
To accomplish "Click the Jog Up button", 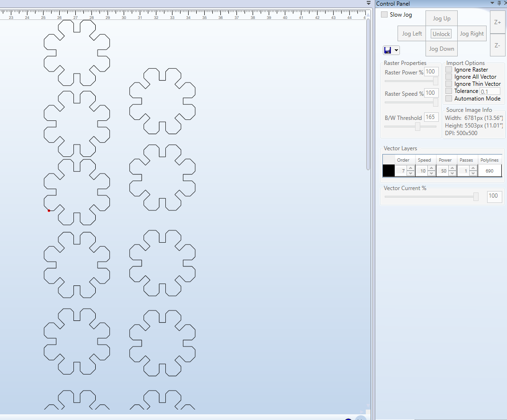I will pyautogui.click(x=441, y=18).
